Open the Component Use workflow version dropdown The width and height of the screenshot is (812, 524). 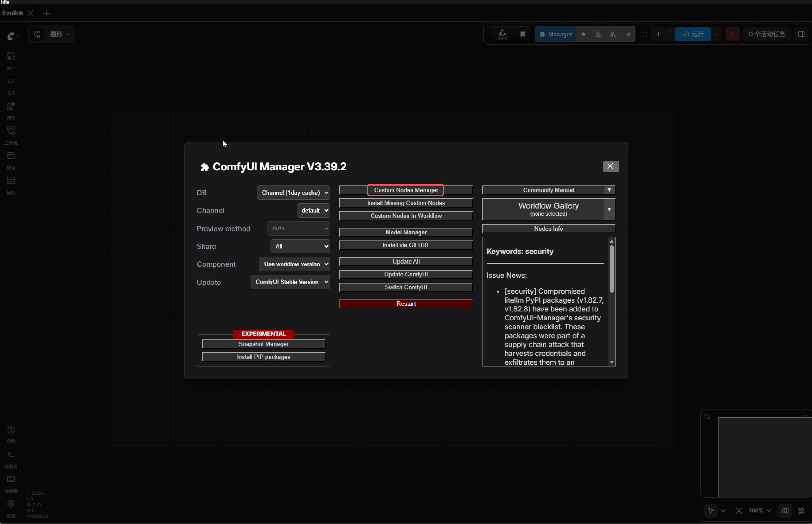pos(294,264)
